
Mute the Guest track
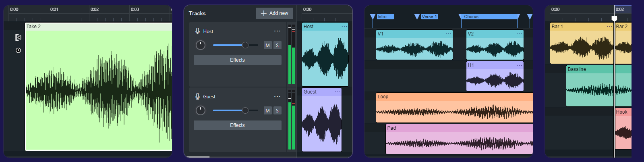point(267,110)
